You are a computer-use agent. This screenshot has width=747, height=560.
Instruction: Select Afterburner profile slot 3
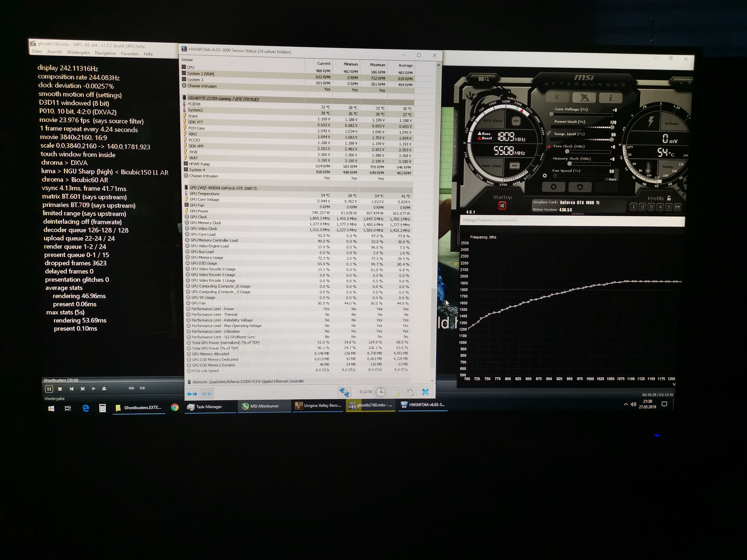[651, 207]
